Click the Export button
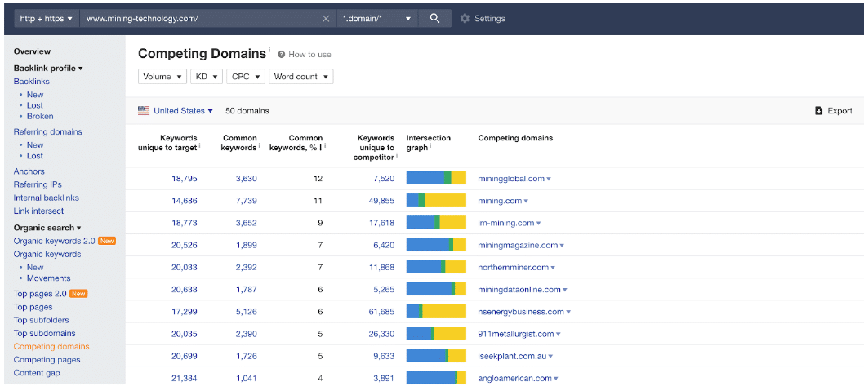Image resolution: width=868 pixels, height=391 pixels. click(x=834, y=111)
